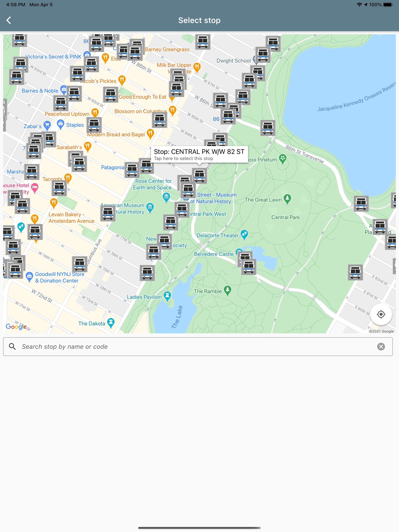Select bus stop below Levain Bakery area left
The width and height of the screenshot is (399, 532).
[x=35, y=232]
